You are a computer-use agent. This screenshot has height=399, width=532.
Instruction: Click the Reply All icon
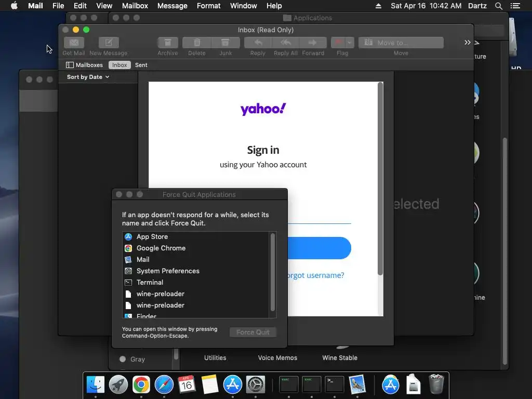286,43
